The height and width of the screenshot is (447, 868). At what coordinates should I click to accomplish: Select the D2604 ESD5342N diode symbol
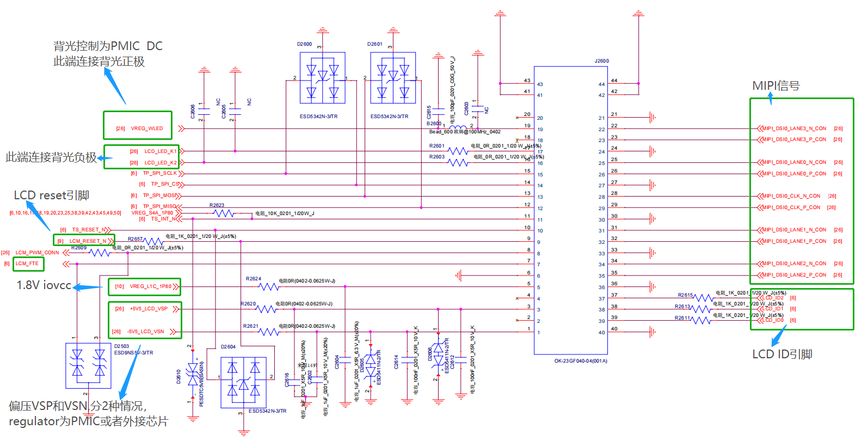[243, 382]
